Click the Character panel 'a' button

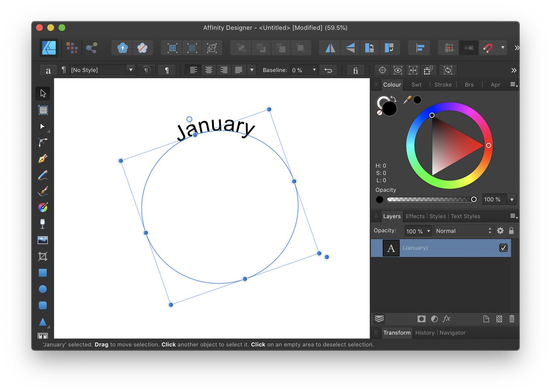pos(48,70)
